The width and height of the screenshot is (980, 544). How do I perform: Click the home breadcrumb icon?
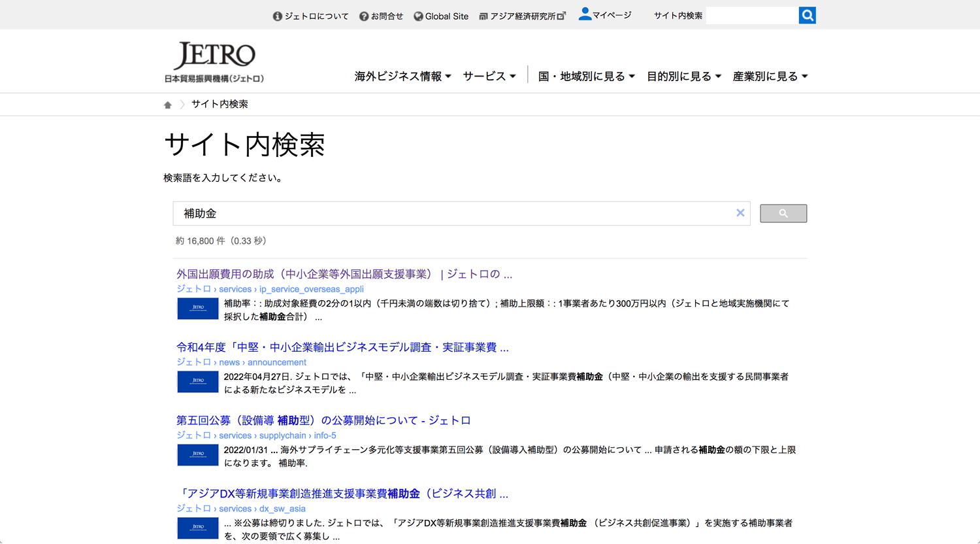(168, 105)
